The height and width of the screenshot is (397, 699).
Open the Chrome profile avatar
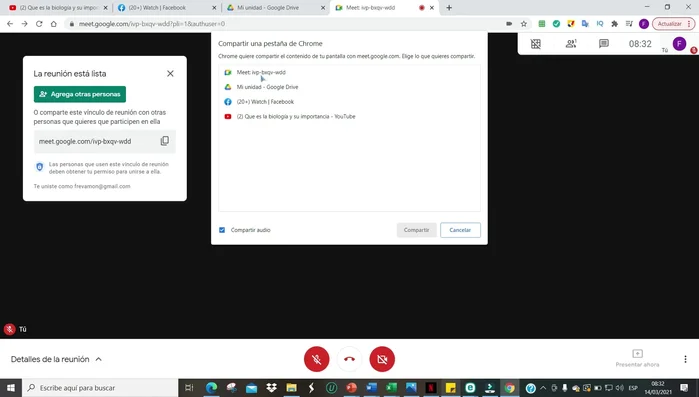click(x=644, y=24)
